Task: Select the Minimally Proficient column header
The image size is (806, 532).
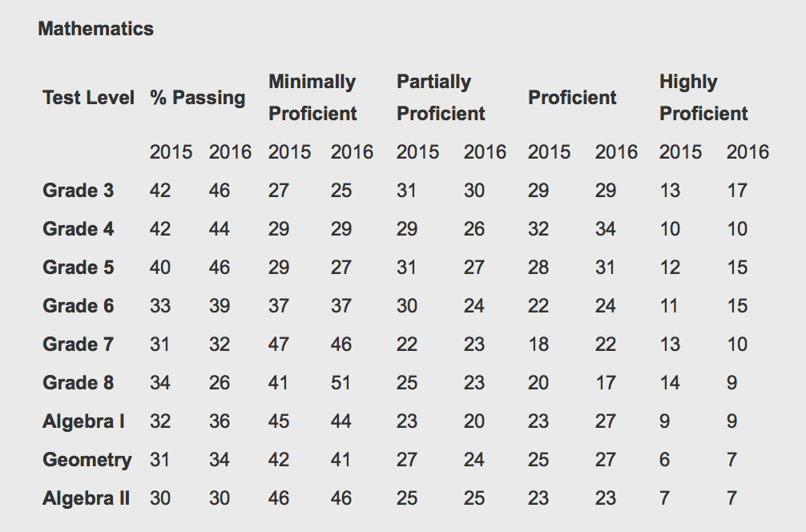Action: pos(312,97)
